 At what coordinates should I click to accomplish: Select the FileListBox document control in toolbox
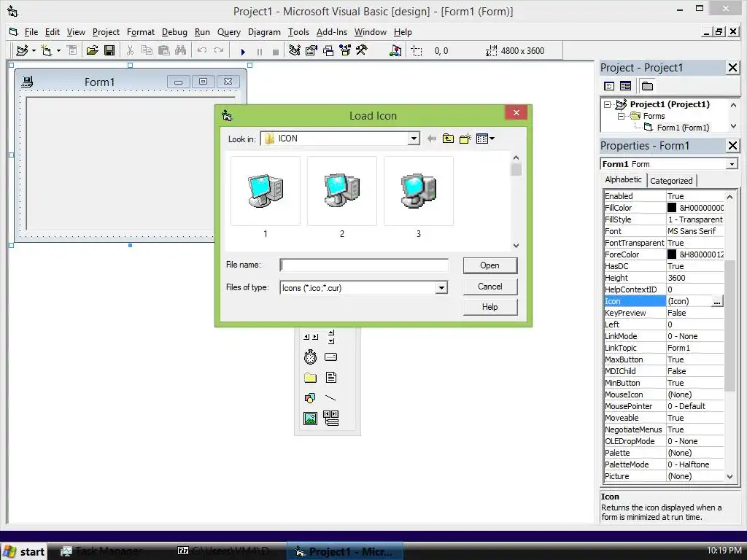(331, 378)
